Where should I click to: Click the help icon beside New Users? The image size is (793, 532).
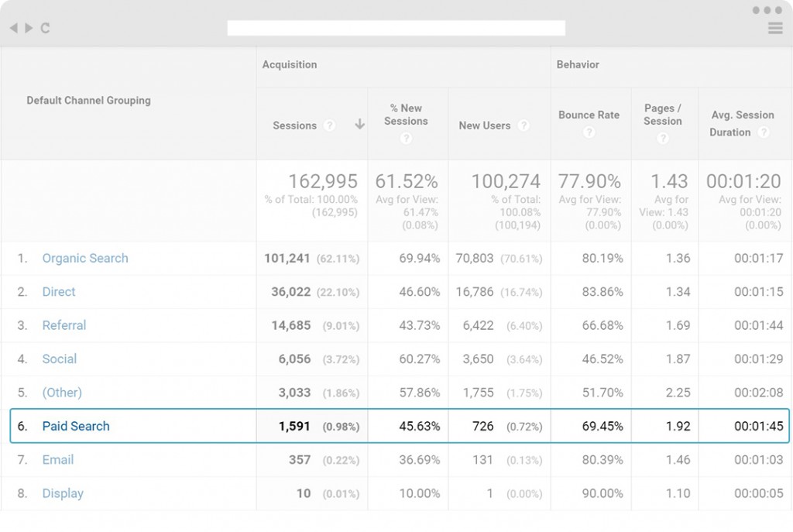pos(524,125)
